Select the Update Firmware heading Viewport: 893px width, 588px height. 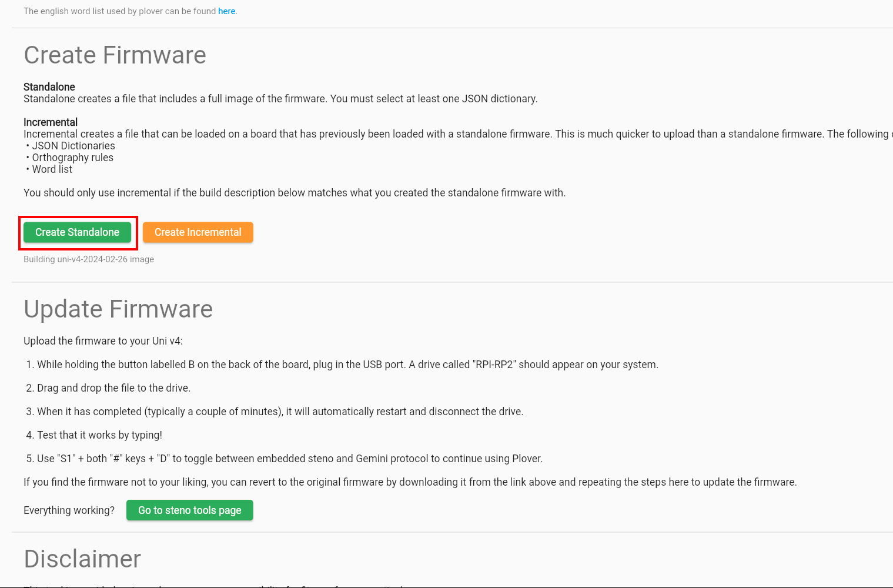click(x=118, y=309)
